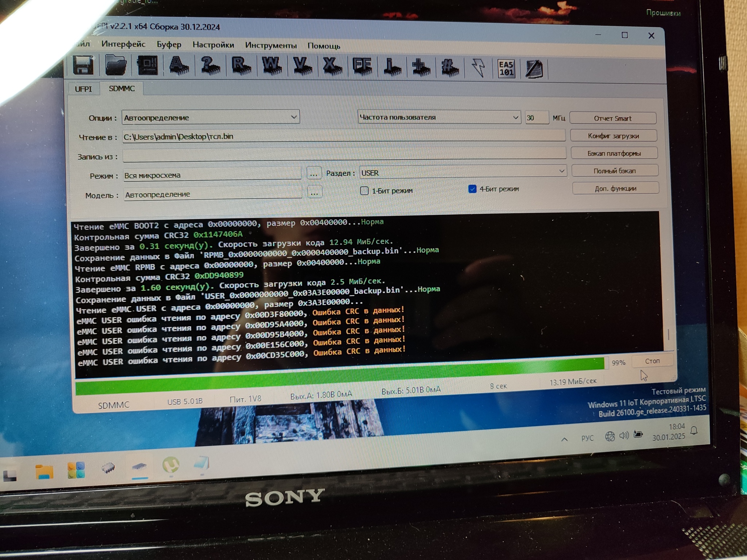This screenshot has width=747, height=560.
Task: Open the Интерфейс menu
Action: pyautogui.click(x=123, y=44)
